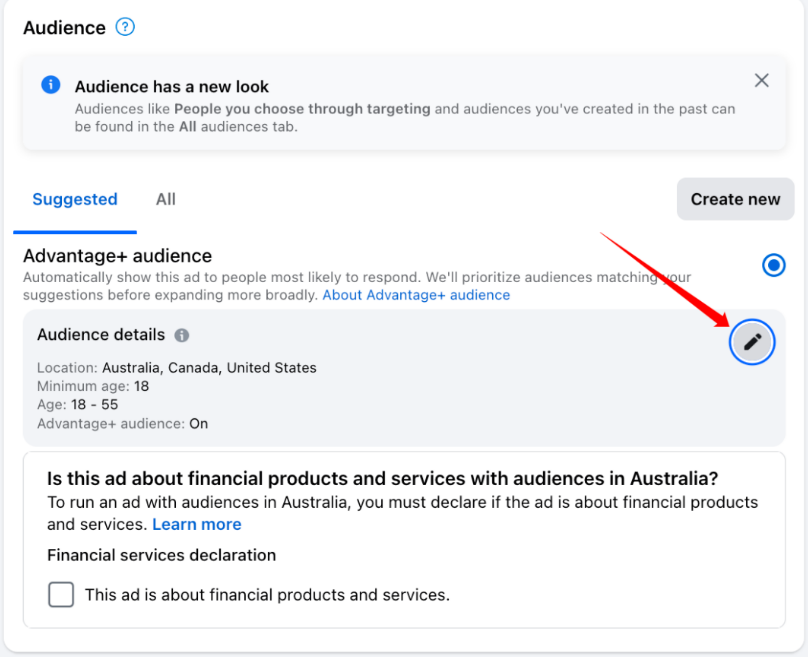Click the 'This ad is about financial products' label
This screenshot has height=657, width=808.
click(267, 595)
